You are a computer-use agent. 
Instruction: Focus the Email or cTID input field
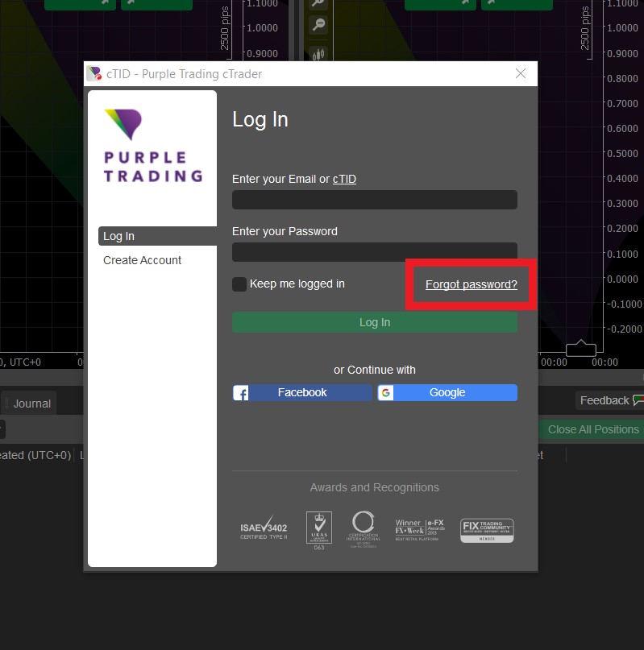pyautogui.click(x=375, y=200)
